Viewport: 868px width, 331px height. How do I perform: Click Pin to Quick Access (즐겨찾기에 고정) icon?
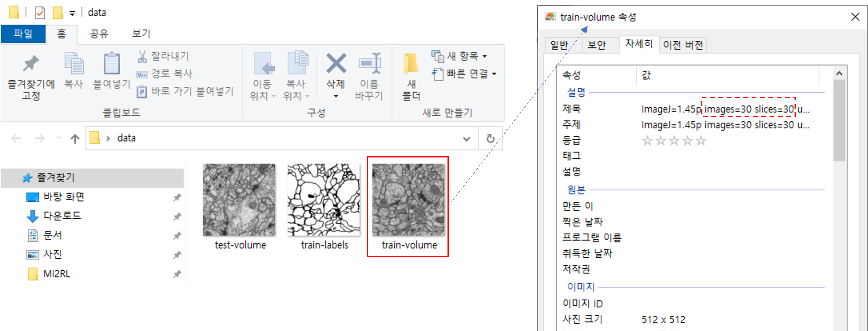[x=31, y=64]
